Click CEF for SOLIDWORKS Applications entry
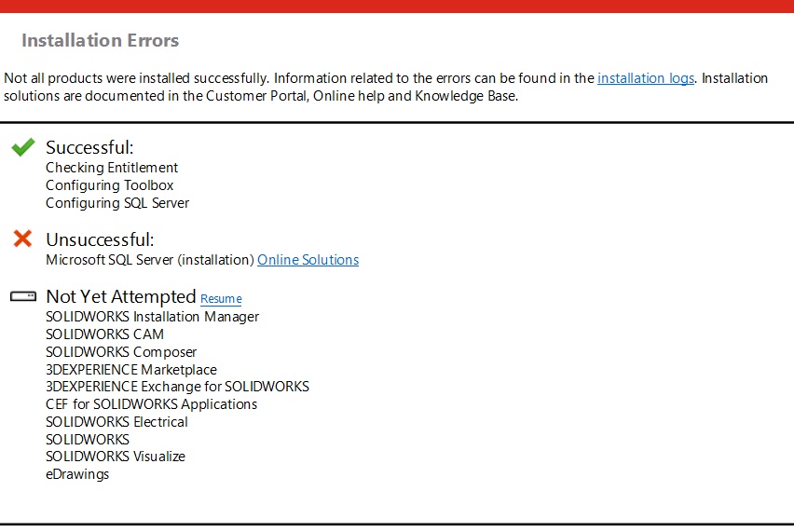The height and width of the screenshot is (532, 794). [151, 404]
